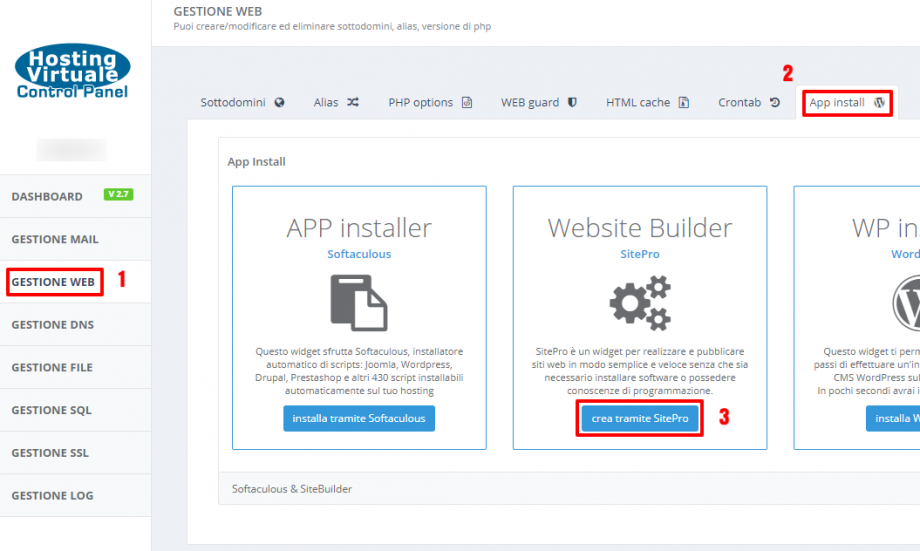This screenshot has width=920, height=551.
Task: Click the history icon next to Crontab
Action: point(774,102)
